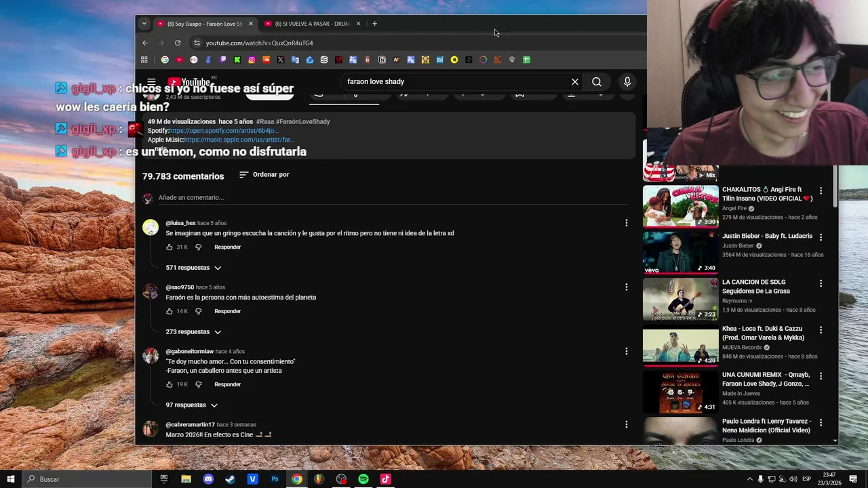Dislike the comment by @gaboneitormiaw
The width and height of the screenshot is (868, 488).
(x=198, y=384)
